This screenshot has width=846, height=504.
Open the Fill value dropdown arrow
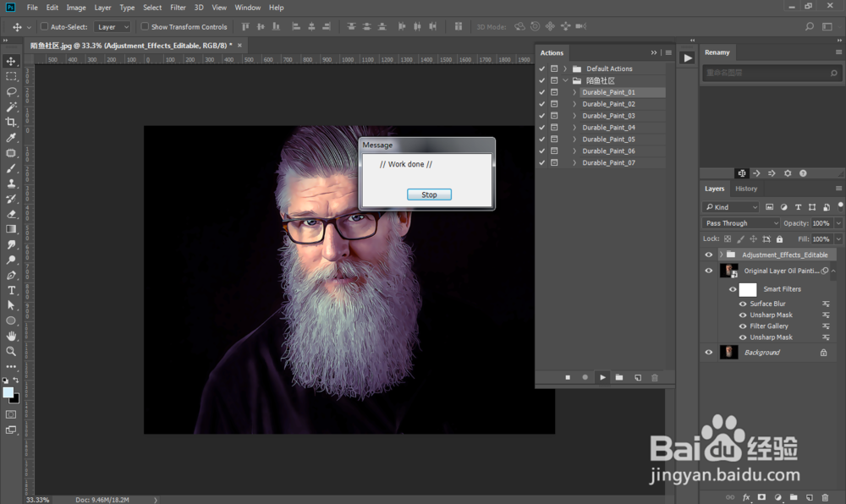click(x=838, y=238)
